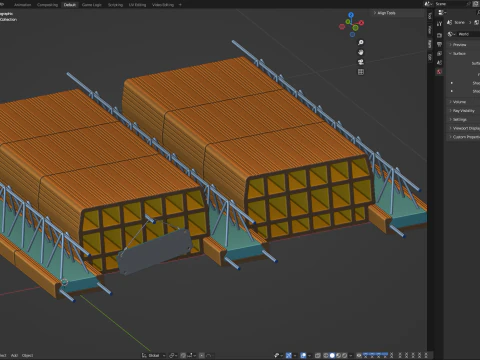This screenshot has height=360, width=480.
Task: Open the Tool sidebar vertical tab
Action: [430, 16]
